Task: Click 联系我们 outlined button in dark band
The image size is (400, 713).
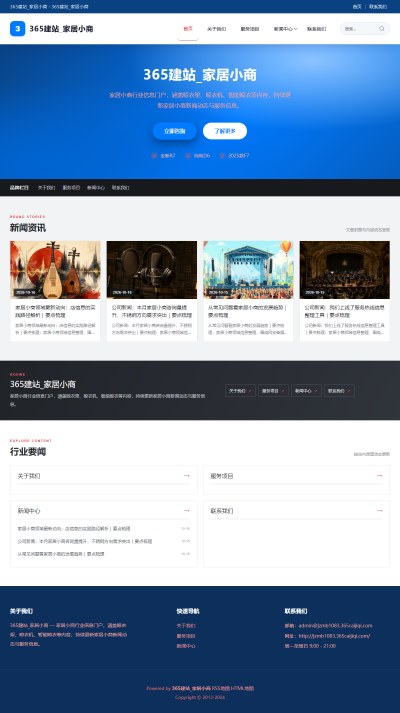Action: pos(339,391)
